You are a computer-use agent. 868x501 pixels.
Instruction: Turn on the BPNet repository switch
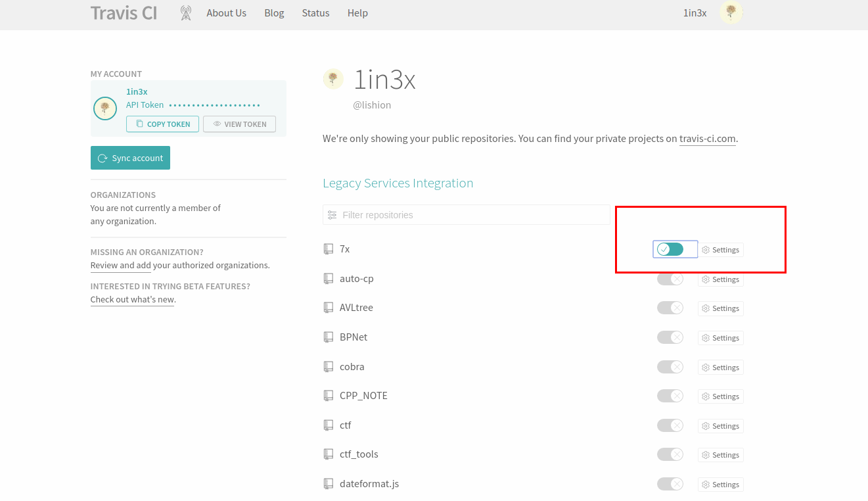click(670, 338)
